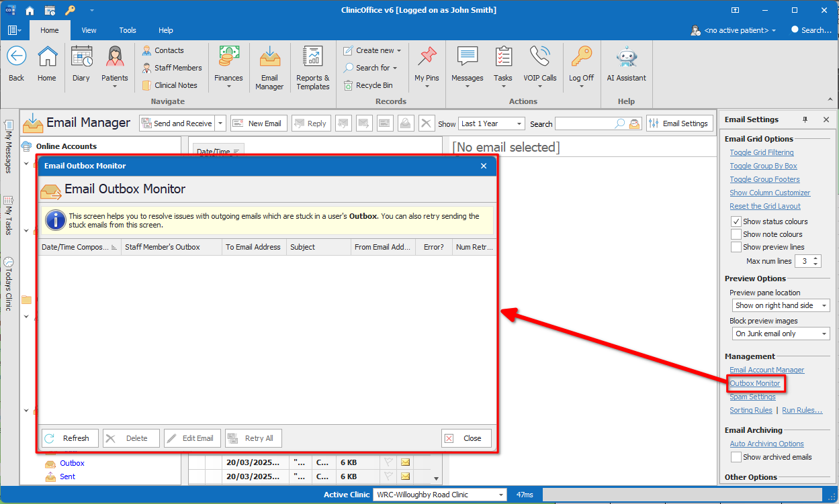Click the email Search input field
839x504 pixels.
(584, 123)
